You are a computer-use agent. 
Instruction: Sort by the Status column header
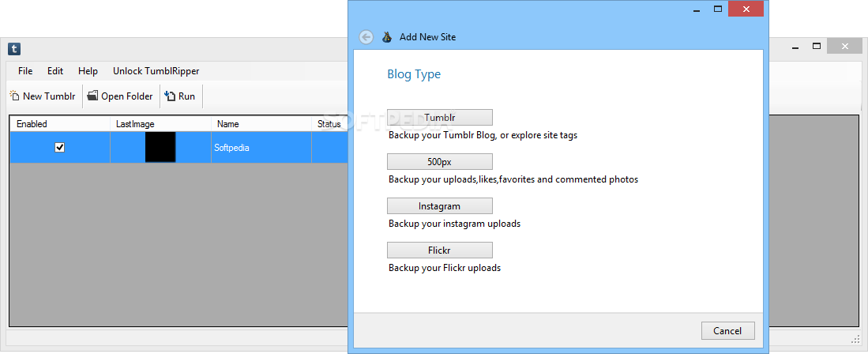tap(330, 124)
